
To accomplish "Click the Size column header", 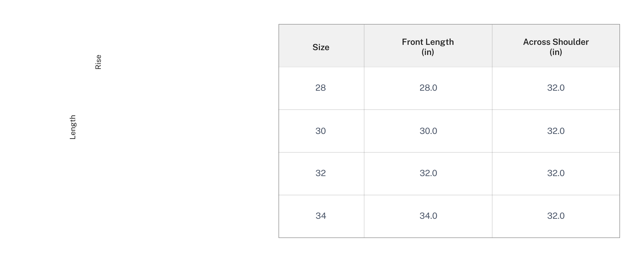I will tap(321, 47).
